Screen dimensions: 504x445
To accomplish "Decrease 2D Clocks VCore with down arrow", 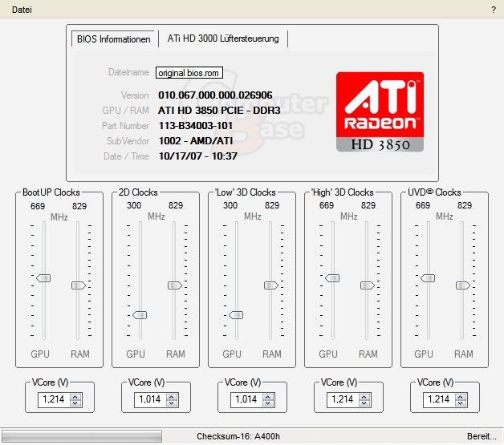I will coord(172,403).
